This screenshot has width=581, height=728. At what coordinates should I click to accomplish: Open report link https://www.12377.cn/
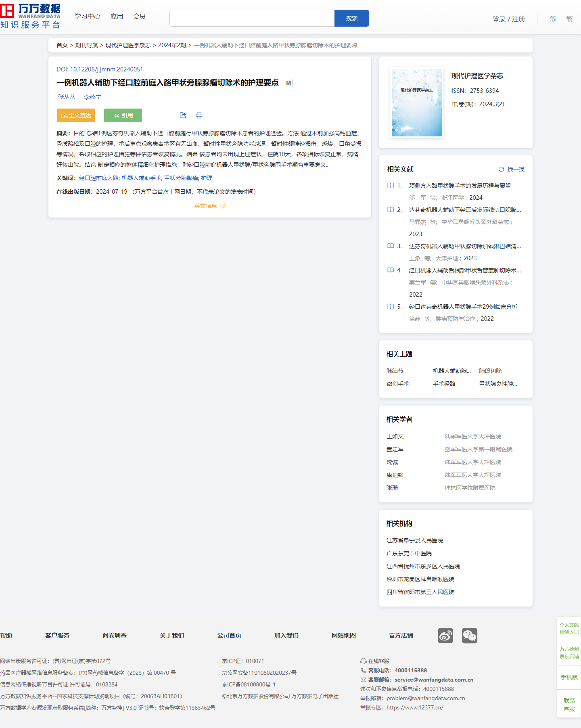[x=415, y=707]
